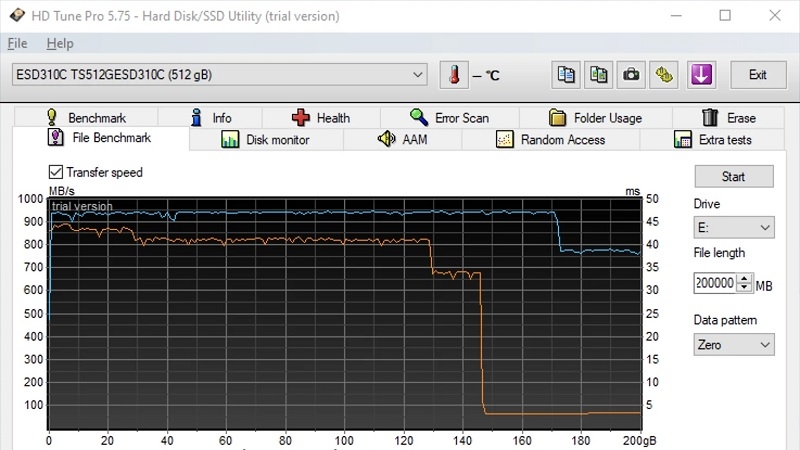This screenshot has height=450, width=800.
Task: Open the Help menu
Action: (60, 44)
